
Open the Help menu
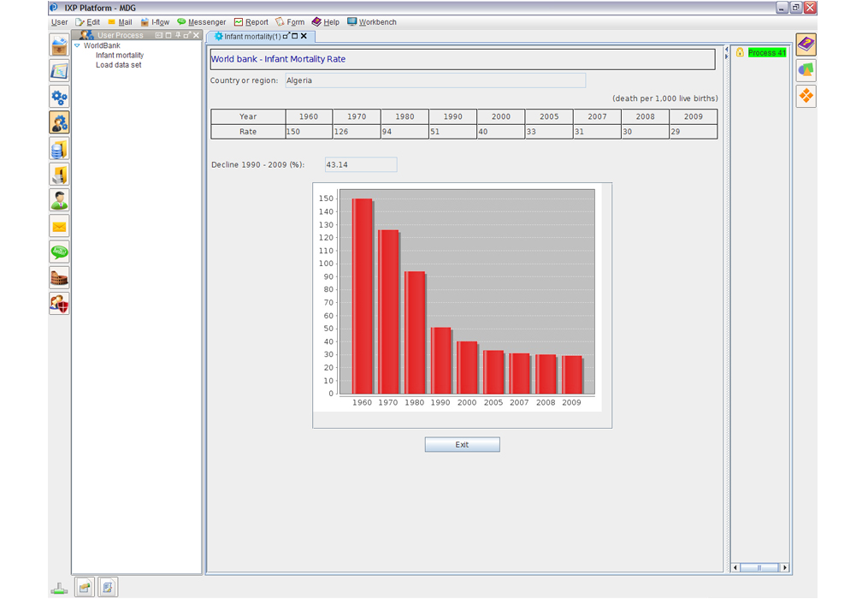click(326, 22)
